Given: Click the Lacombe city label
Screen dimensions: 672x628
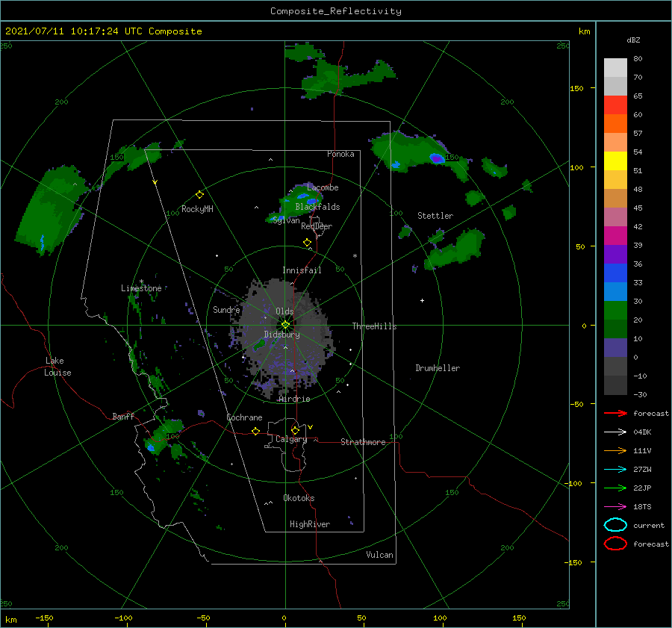Looking at the screenshot, I should click(x=323, y=187).
